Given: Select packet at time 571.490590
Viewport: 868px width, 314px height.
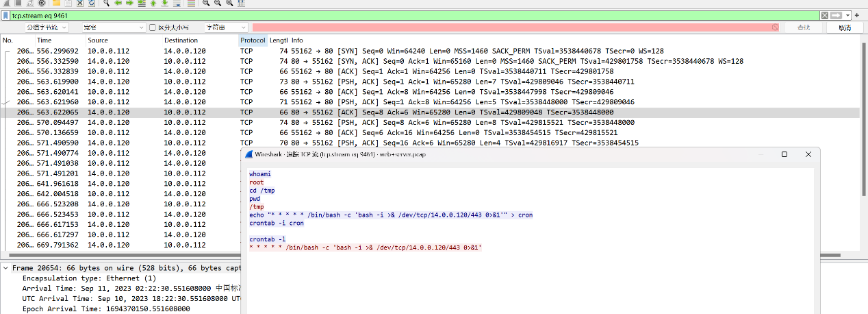Looking at the screenshot, I should [429, 143].
